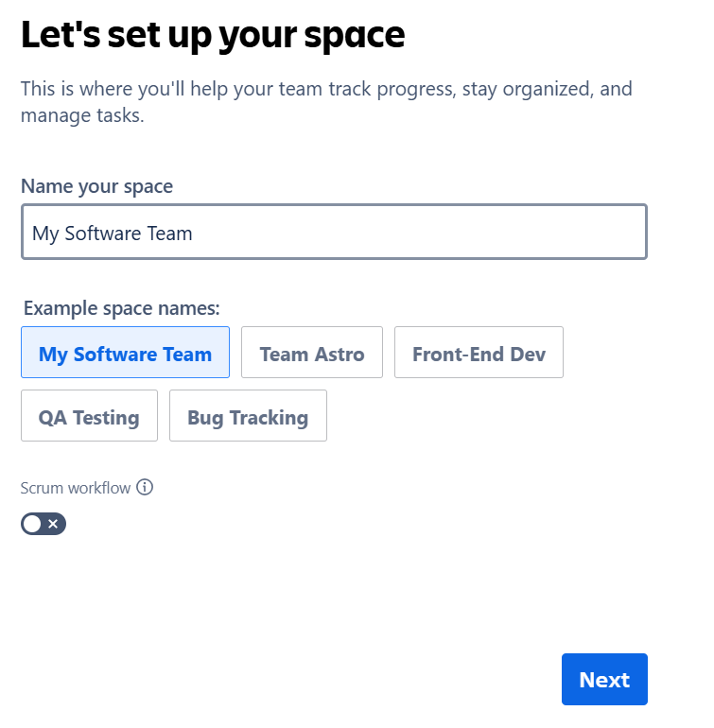This screenshot has height=728, width=714.
Task: Pick the Front-End Dev example name
Action: pyautogui.click(x=479, y=354)
